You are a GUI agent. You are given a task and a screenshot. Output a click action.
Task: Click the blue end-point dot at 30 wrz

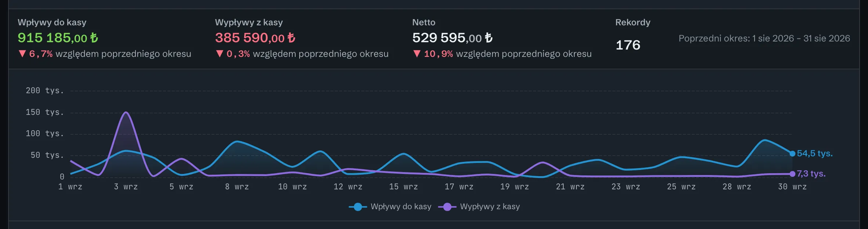tap(792, 154)
